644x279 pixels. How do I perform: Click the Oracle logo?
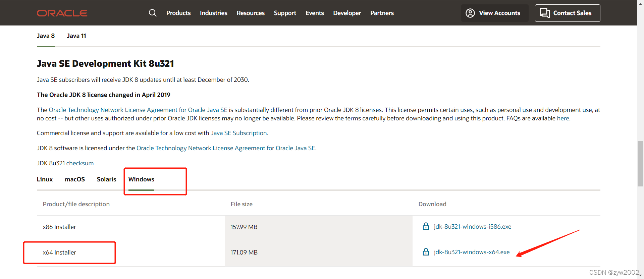pyautogui.click(x=62, y=13)
